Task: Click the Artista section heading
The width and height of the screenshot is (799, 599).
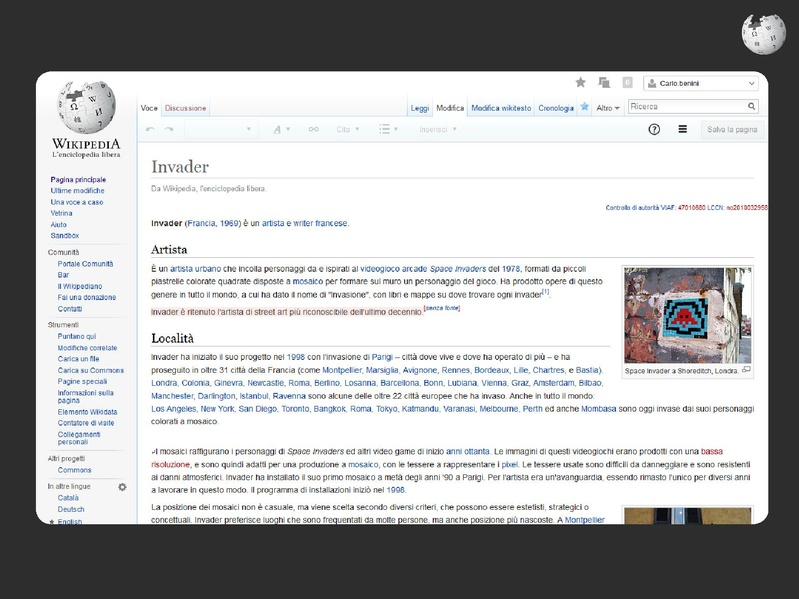Action: point(169,250)
